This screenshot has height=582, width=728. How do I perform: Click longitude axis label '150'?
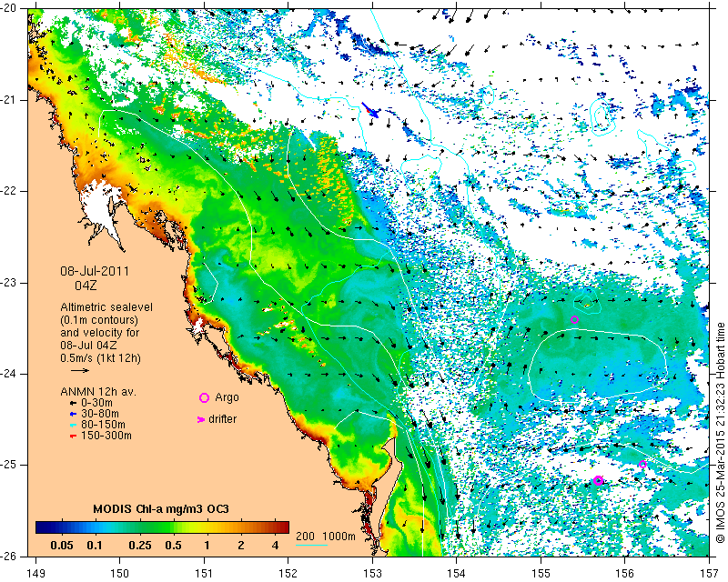tap(120, 574)
